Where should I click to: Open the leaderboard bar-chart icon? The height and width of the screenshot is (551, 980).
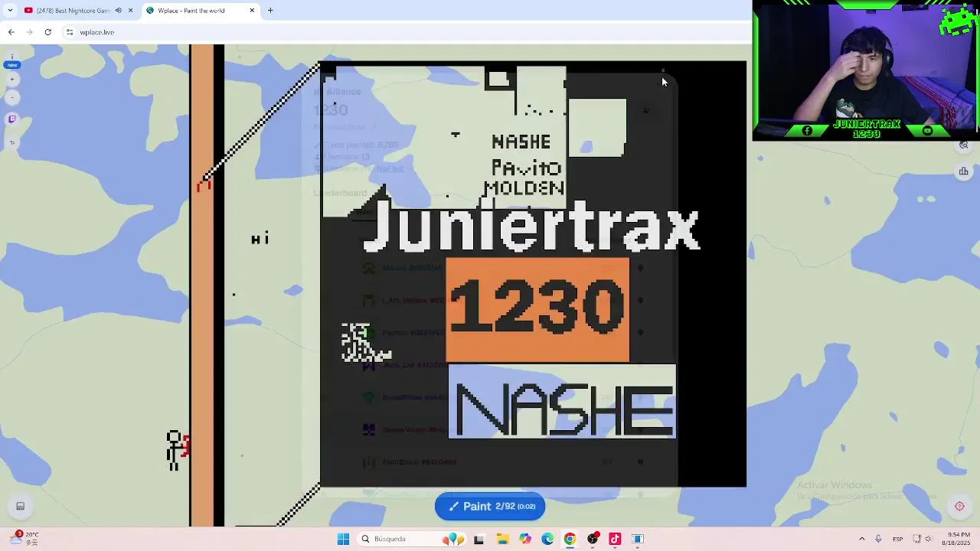(963, 171)
